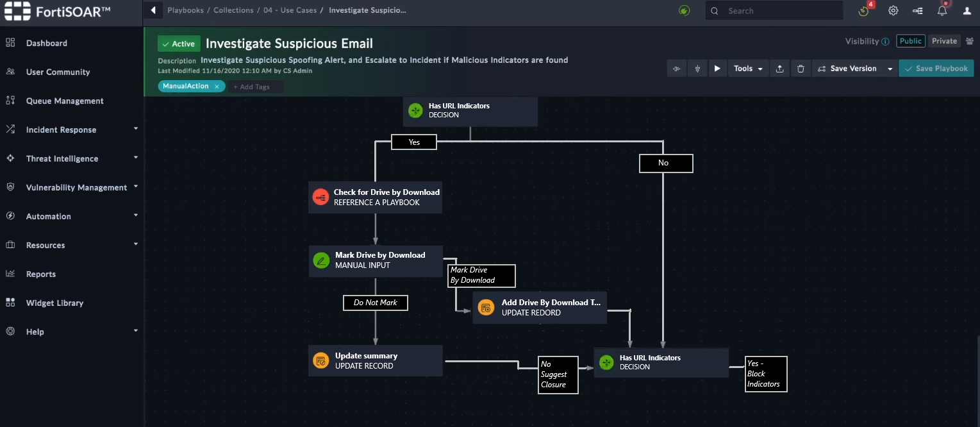The width and height of the screenshot is (980, 427).
Task: Expand Threat Intelligence menu arrow
Action: (135, 158)
